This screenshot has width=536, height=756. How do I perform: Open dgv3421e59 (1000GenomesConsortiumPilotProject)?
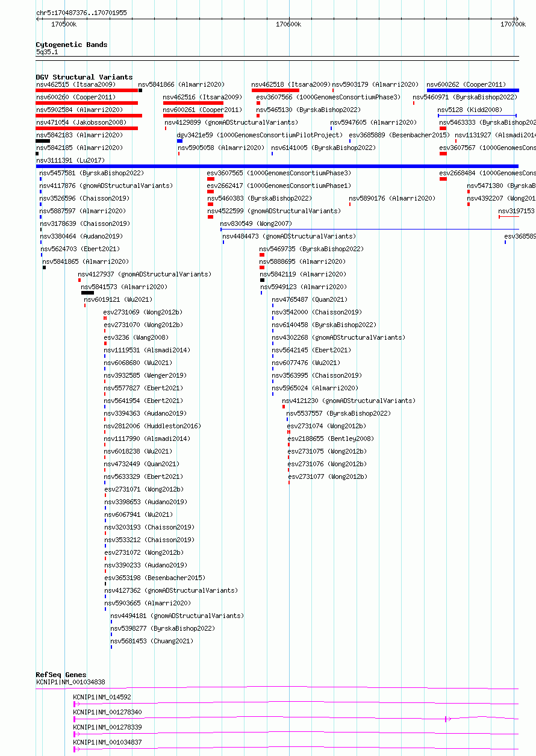pos(260,135)
